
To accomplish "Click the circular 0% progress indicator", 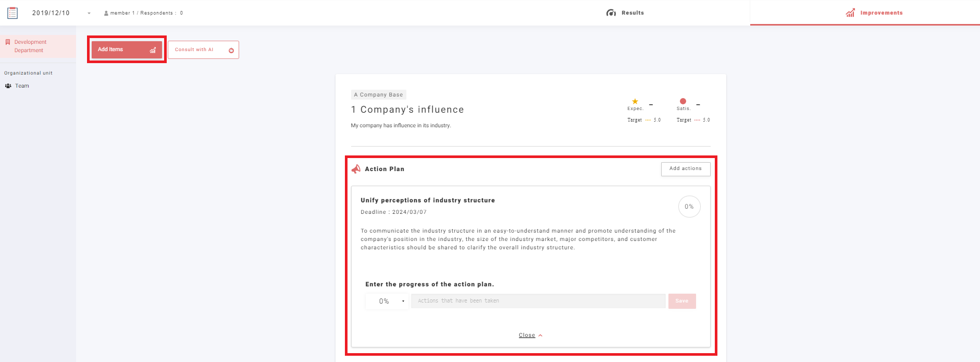I will coord(689,207).
